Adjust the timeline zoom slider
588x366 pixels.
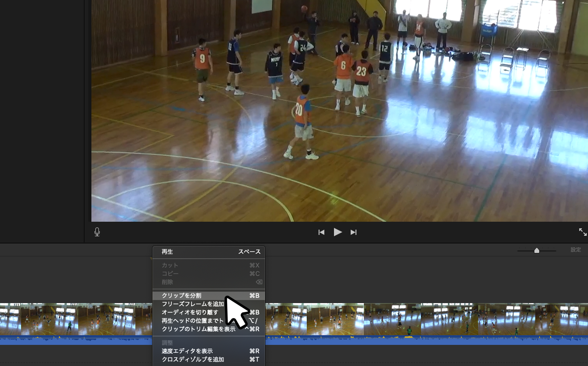coord(537,250)
